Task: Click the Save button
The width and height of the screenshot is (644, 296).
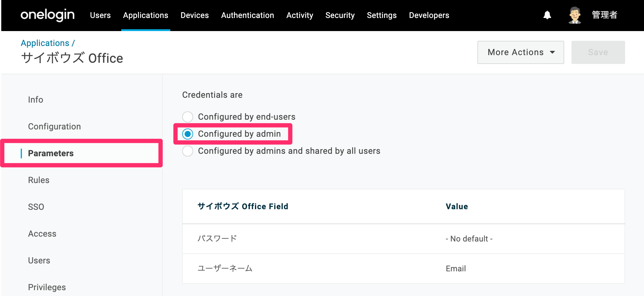Action: pos(598,52)
